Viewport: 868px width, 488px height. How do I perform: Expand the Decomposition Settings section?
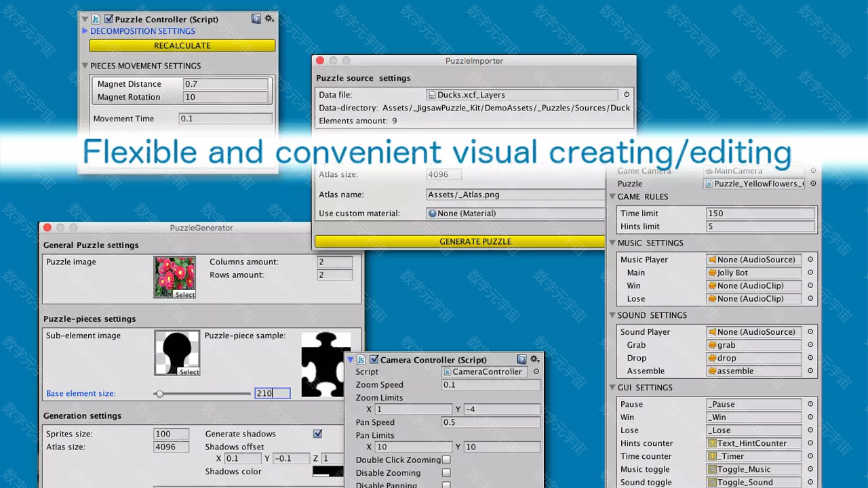[85, 31]
